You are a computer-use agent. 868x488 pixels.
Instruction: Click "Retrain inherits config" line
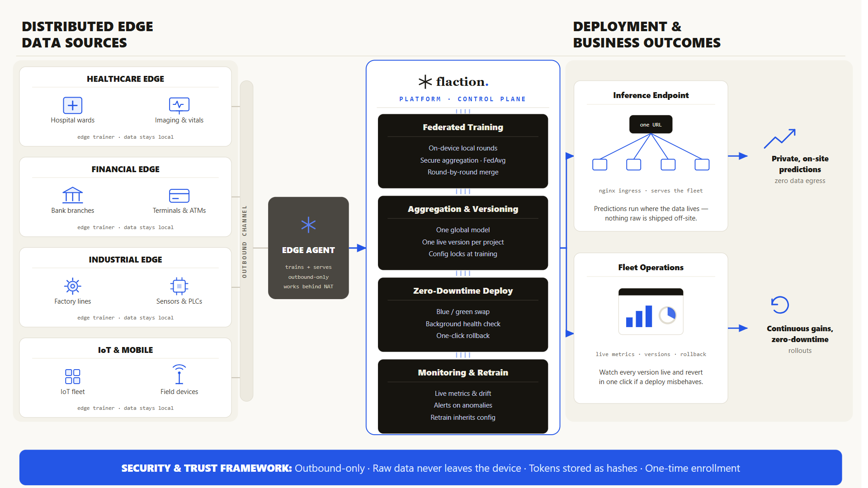click(463, 418)
